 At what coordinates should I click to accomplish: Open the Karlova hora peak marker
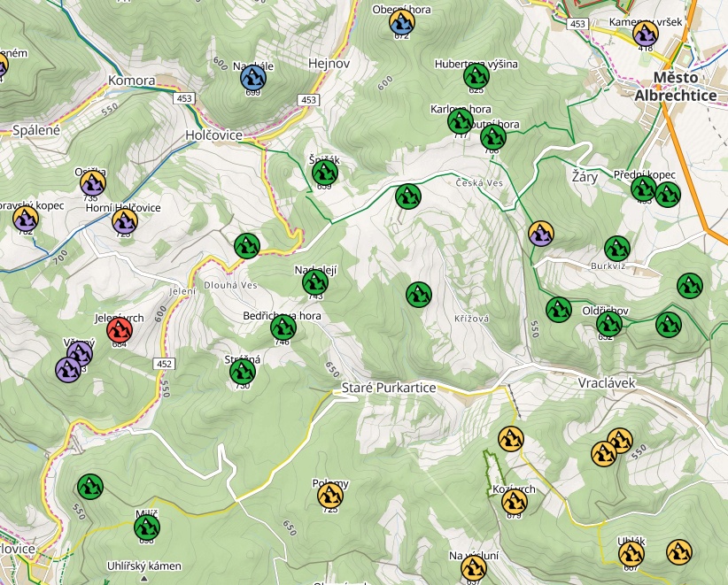point(460,121)
